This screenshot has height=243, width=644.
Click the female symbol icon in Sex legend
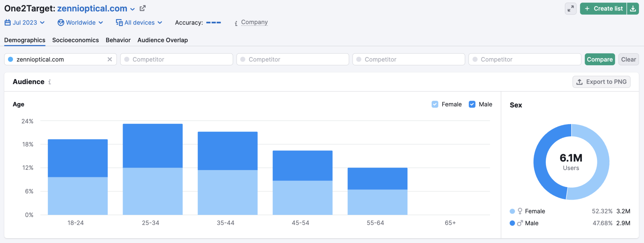tap(520, 211)
